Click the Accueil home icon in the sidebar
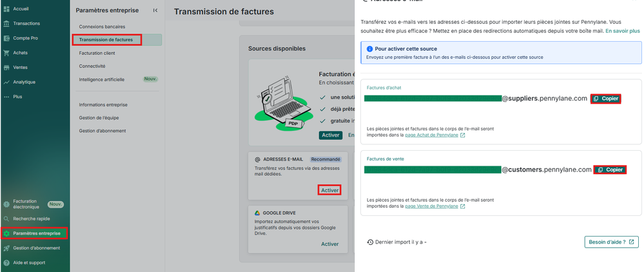 (6, 9)
